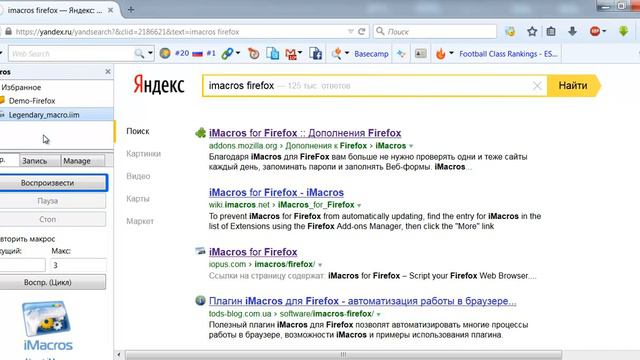Click the blue pages copy toolbar icon
This screenshot has width=640, height=360.
click(273, 53)
